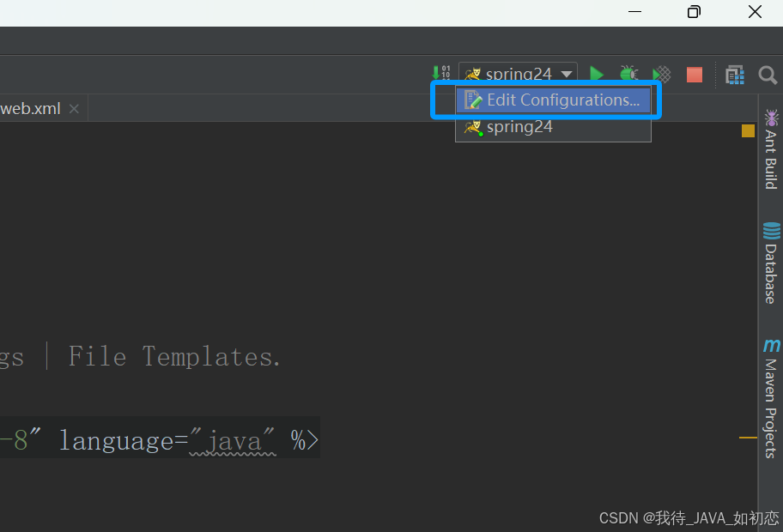The height and width of the screenshot is (532, 783).
Task: Choose Edit Configurations from the menu
Action: coord(553,100)
